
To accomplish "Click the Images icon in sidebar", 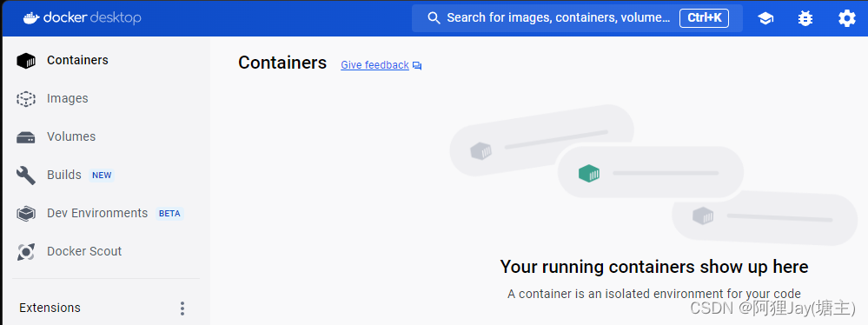I will pyautogui.click(x=26, y=98).
